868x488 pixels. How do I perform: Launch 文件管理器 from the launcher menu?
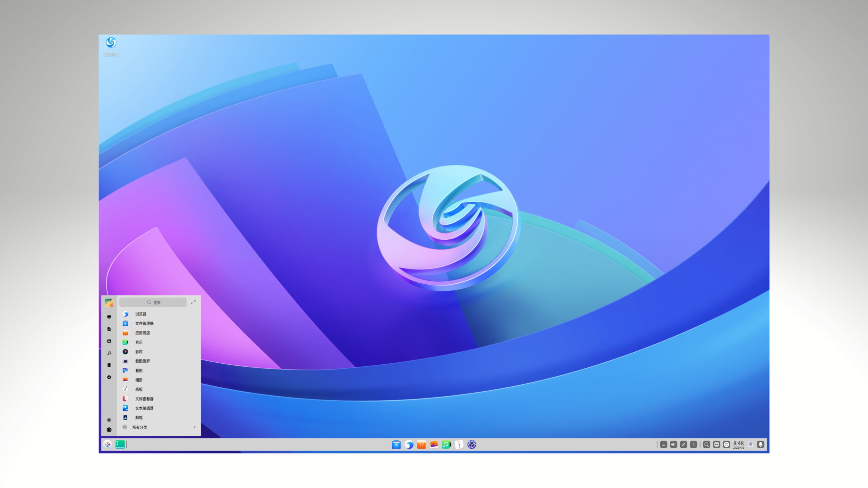pos(158,323)
